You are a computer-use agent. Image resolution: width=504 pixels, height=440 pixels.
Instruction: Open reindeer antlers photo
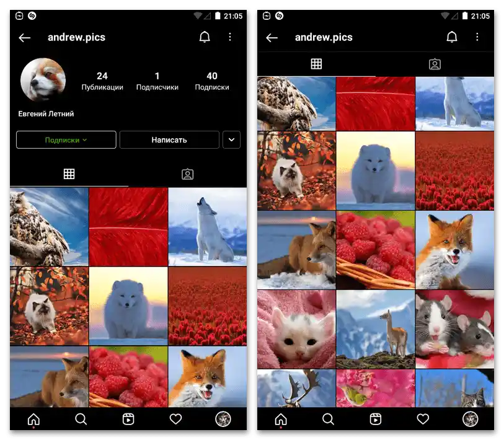[296, 389]
